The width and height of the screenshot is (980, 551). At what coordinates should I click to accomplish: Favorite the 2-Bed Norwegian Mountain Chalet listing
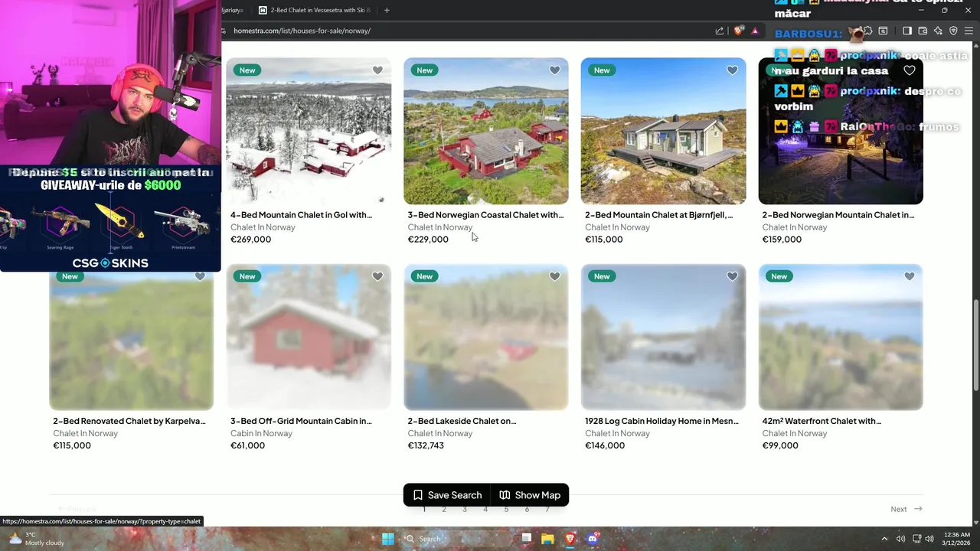click(909, 70)
